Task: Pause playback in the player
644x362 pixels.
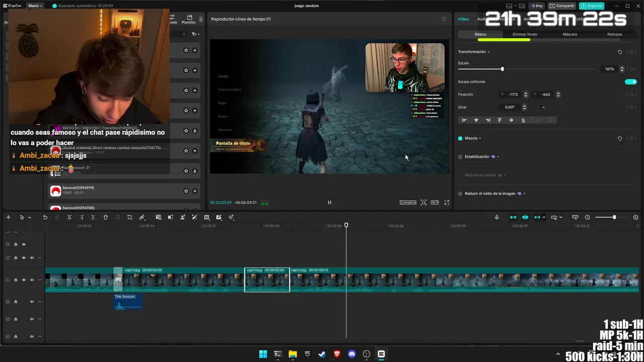Action: point(330,203)
